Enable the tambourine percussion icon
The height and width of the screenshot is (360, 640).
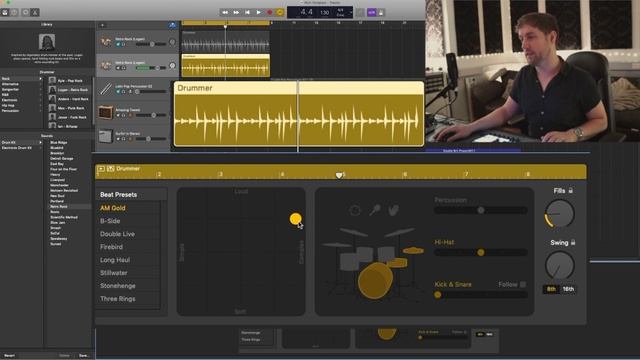355,211
